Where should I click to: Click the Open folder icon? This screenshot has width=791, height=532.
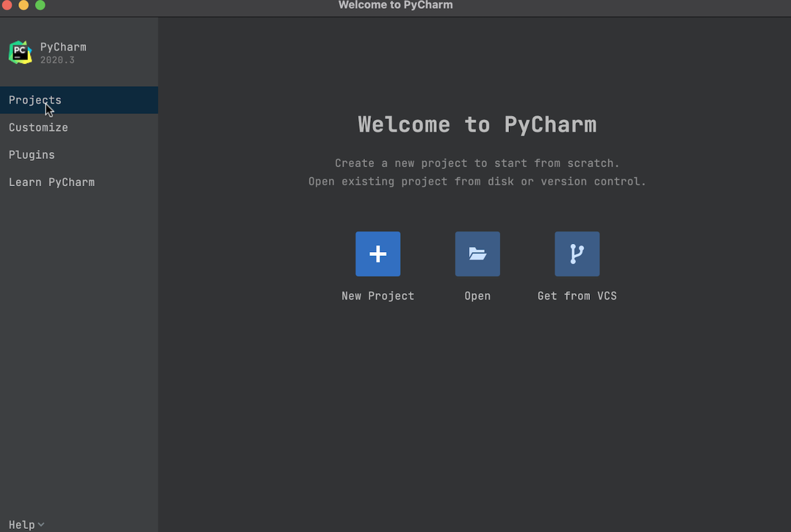(x=477, y=254)
